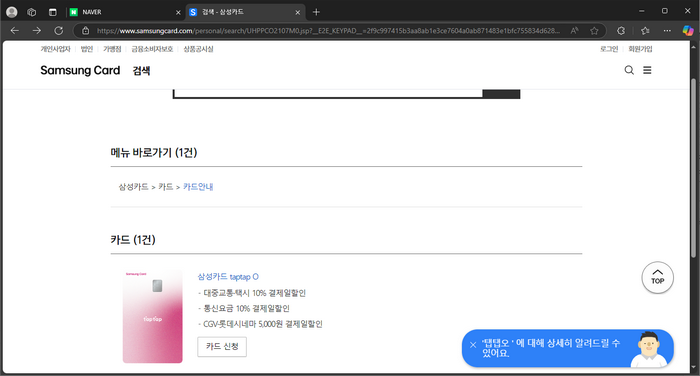700x376 pixels.
Task: Reload the current page
Action: 58,30
